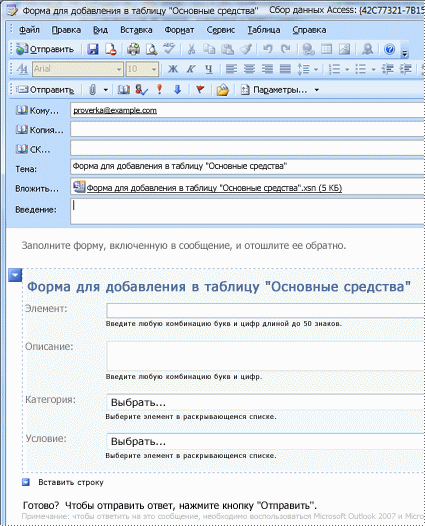Click Отправить button in envelope toolbar
This screenshot has height=526, width=425.
pos(45,90)
